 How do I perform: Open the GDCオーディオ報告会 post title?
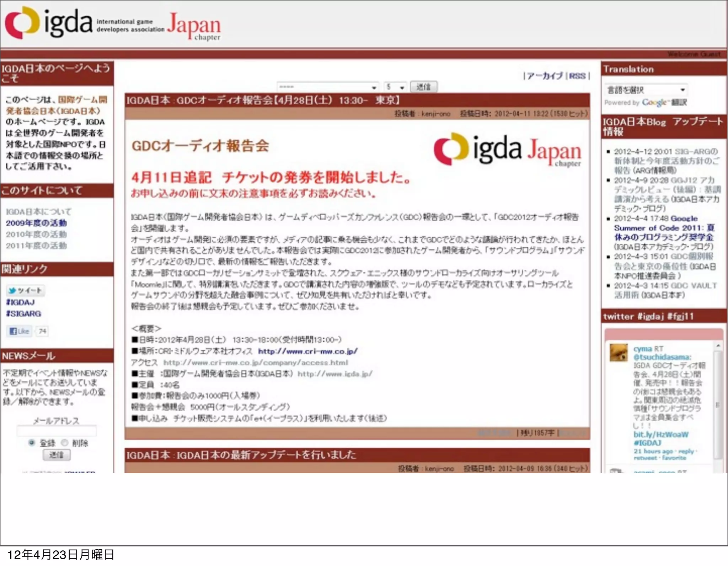(263, 100)
